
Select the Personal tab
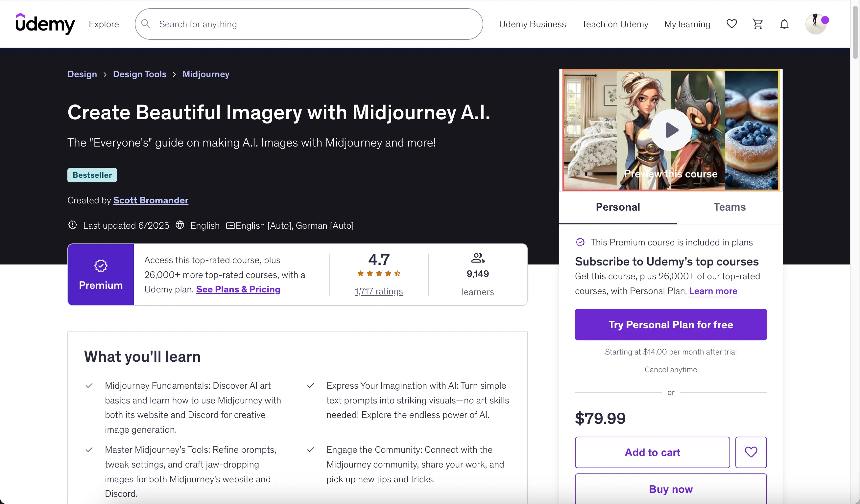point(618,207)
